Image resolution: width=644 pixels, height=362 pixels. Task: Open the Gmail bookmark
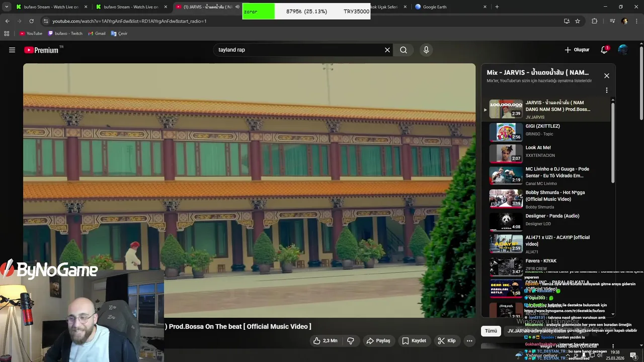pyautogui.click(x=97, y=33)
